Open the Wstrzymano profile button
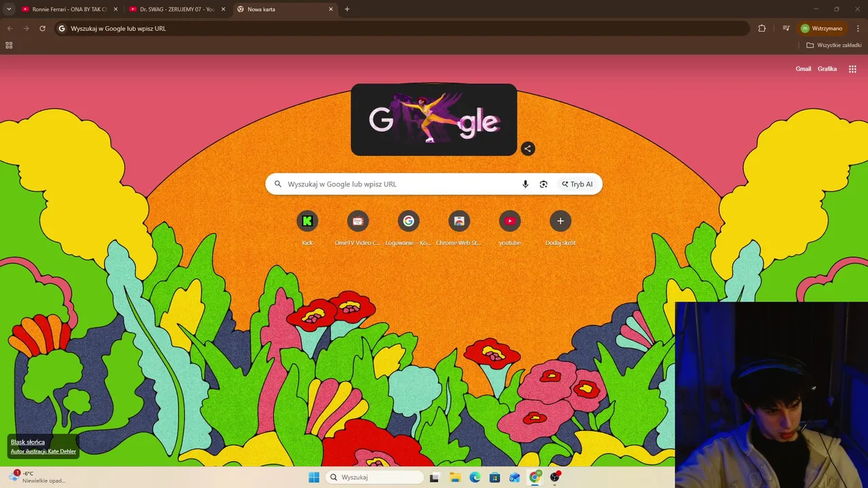Image resolution: width=868 pixels, height=488 pixels. [821, 28]
